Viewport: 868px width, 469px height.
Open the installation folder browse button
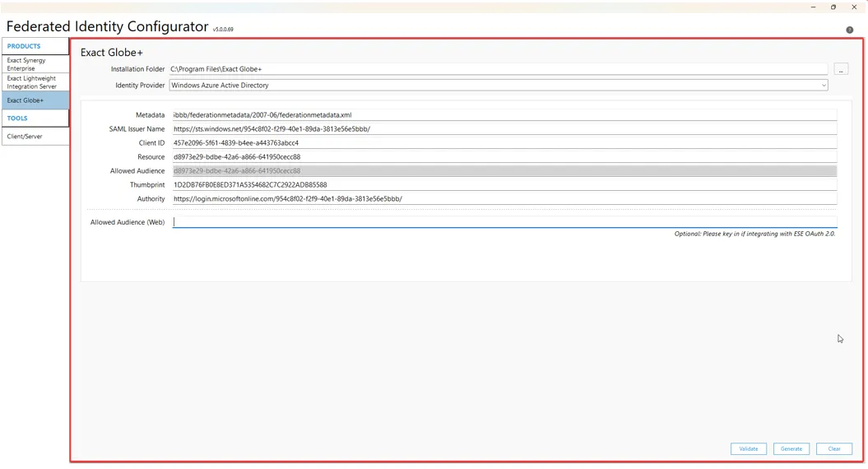(840, 70)
